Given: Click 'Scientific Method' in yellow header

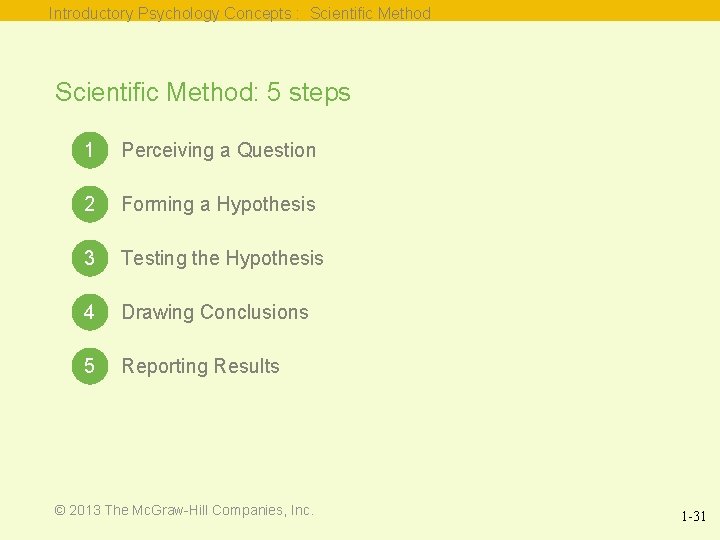Looking at the screenshot, I should (x=370, y=13).
